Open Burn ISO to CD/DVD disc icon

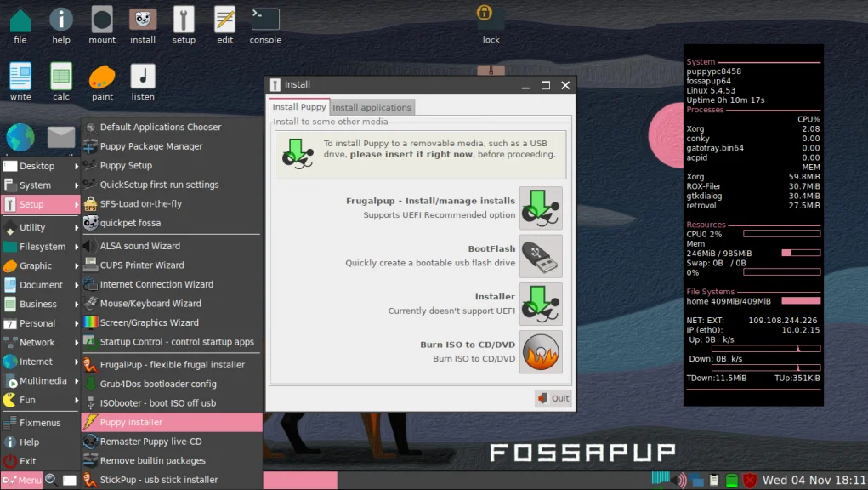click(x=541, y=352)
